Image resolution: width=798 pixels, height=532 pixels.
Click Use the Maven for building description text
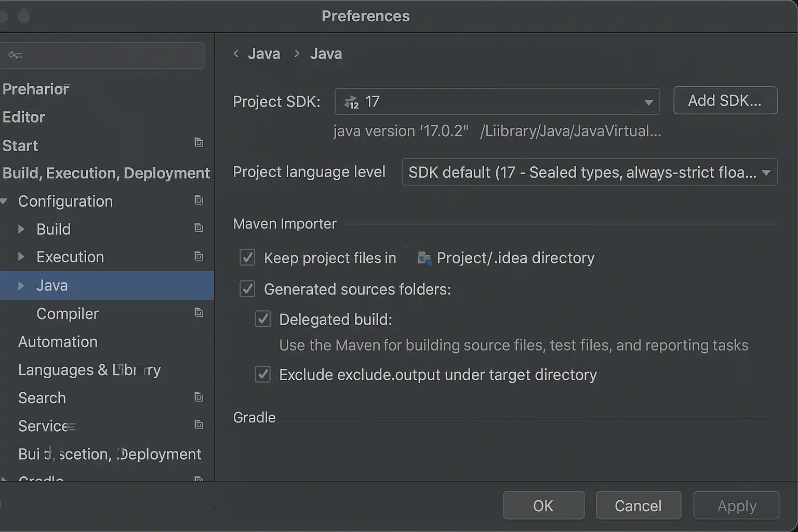pos(514,345)
